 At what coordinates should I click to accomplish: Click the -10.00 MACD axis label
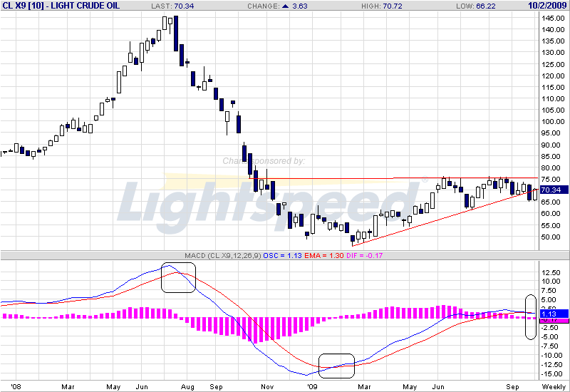(551, 355)
